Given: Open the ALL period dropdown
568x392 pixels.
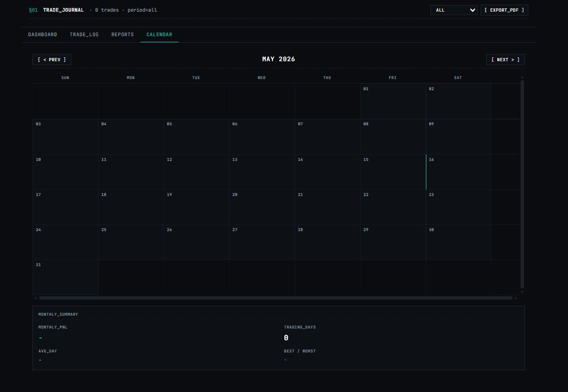Looking at the screenshot, I should 454,10.
